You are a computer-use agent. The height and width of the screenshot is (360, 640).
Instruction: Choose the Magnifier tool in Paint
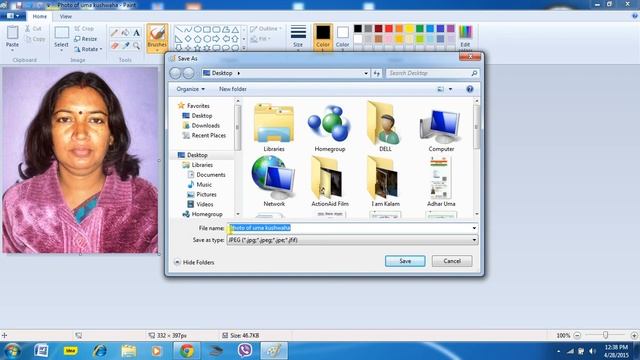point(137,45)
